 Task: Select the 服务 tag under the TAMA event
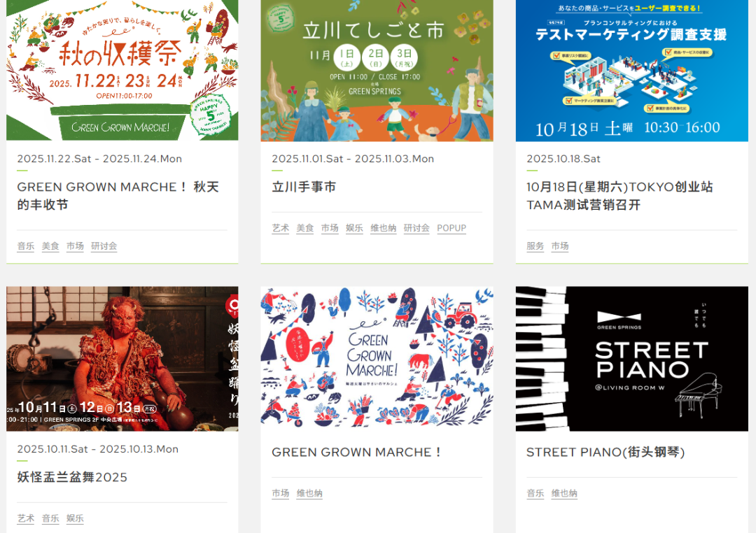click(535, 246)
